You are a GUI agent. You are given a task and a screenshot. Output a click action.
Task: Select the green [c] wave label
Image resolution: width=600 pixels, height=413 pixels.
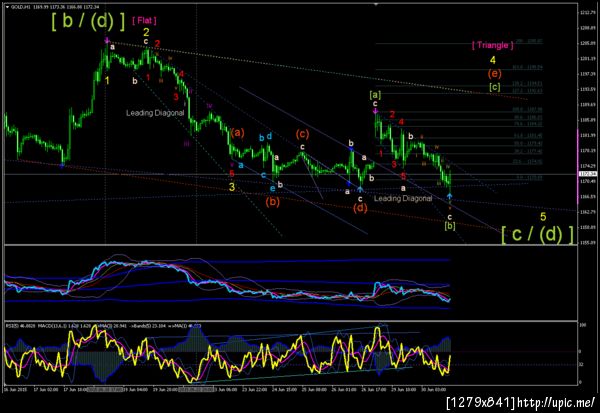pyautogui.click(x=495, y=87)
